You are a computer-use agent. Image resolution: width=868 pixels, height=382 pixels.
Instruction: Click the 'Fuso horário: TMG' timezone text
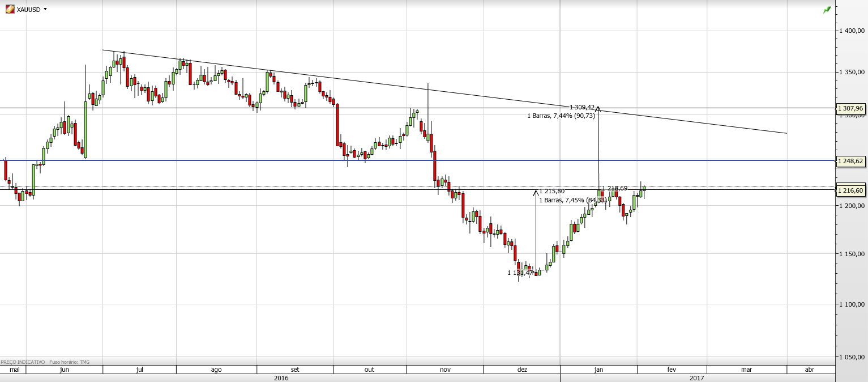click(x=69, y=362)
